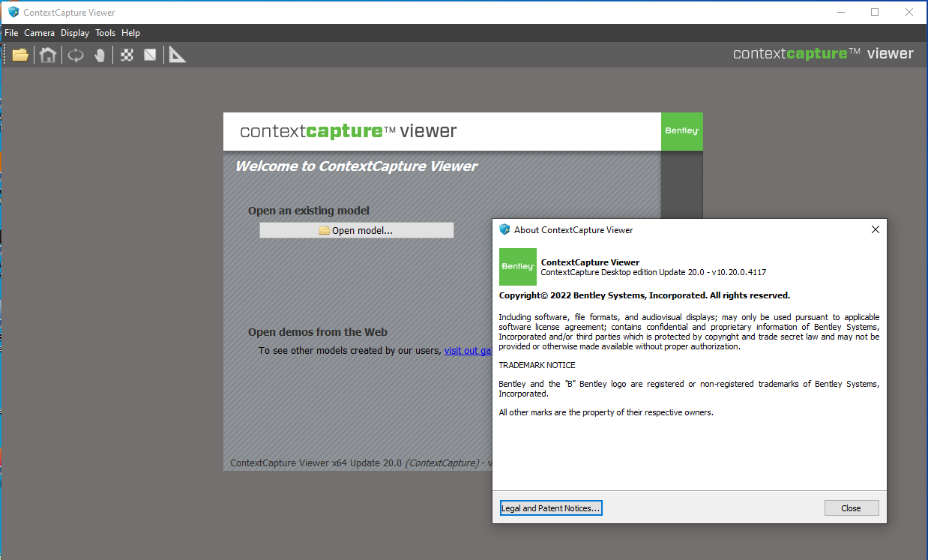
Task: Click the ContextCapture Viewer title bar icon
Action: tap(13, 12)
